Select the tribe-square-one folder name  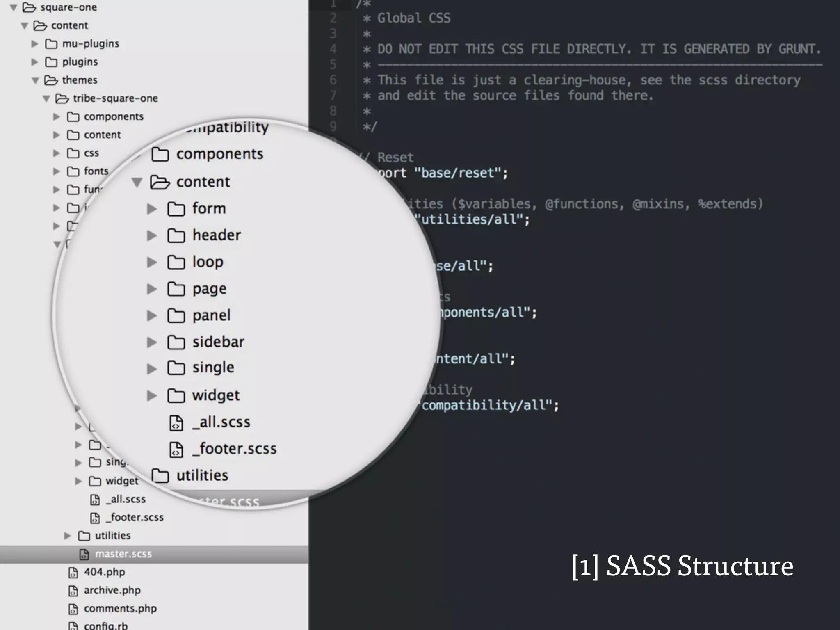click(115, 98)
